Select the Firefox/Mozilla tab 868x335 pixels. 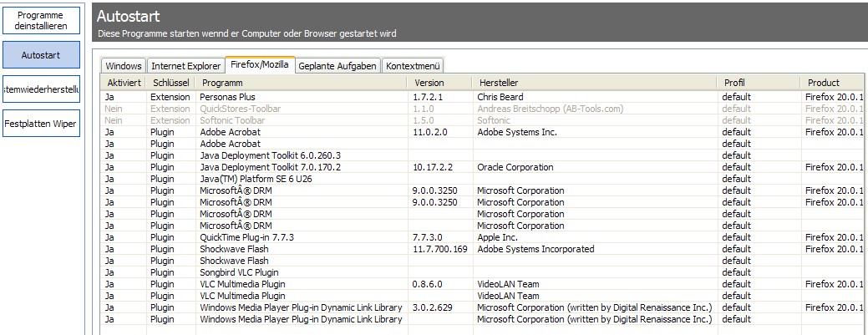pyautogui.click(x=260, y=65)
